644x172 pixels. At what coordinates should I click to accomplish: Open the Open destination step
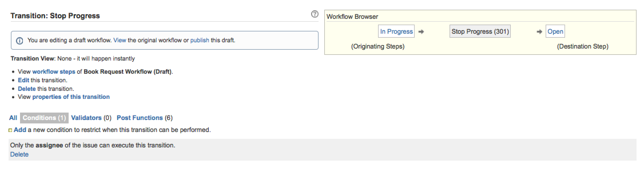[555, 31]
